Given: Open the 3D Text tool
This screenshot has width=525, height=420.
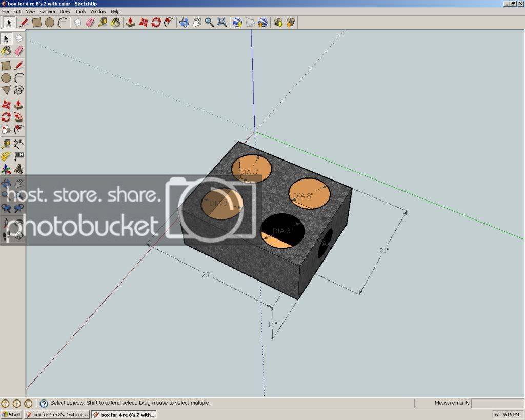Looking at the screenshot, I should 19,169.
